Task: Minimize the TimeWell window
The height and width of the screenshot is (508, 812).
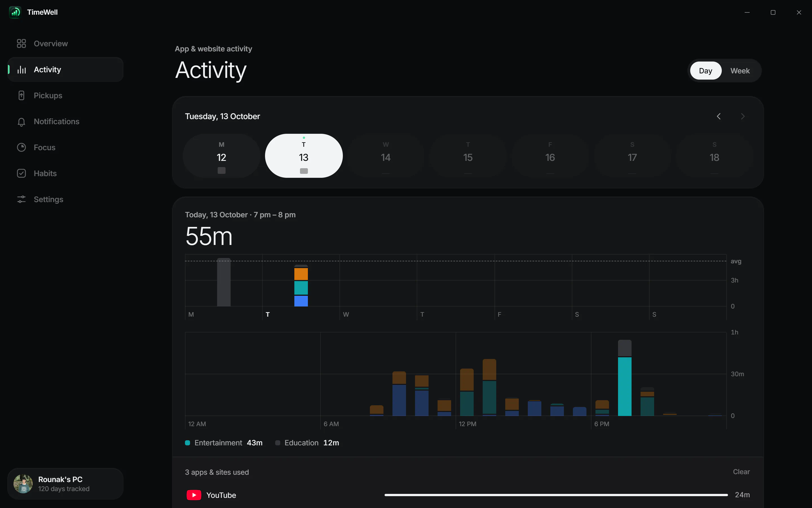Action: (747, 12)
